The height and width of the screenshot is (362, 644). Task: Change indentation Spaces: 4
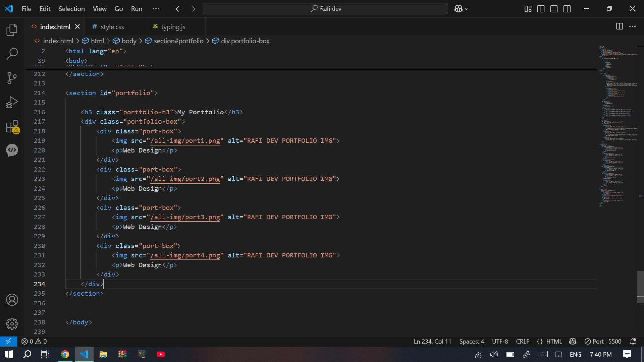point(472,342)
